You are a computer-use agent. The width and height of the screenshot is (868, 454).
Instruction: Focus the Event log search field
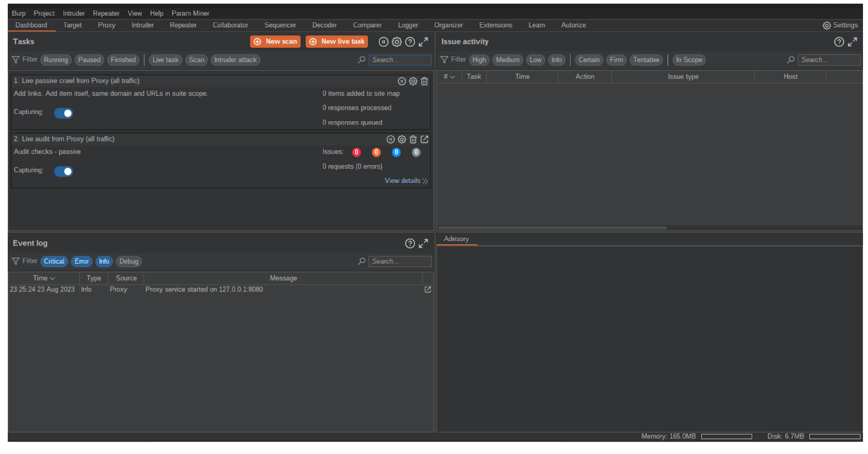point(400,261)
